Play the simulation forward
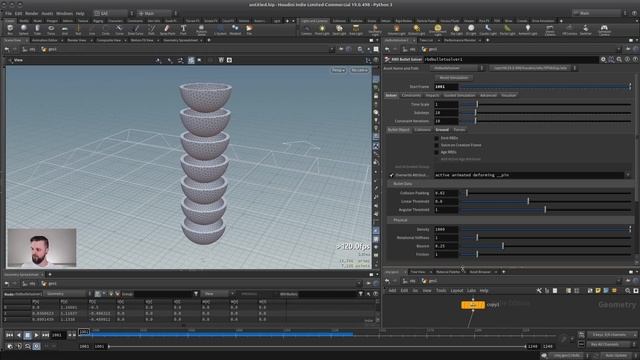This screenshot has height=360, width=640. tap(36, 335)
